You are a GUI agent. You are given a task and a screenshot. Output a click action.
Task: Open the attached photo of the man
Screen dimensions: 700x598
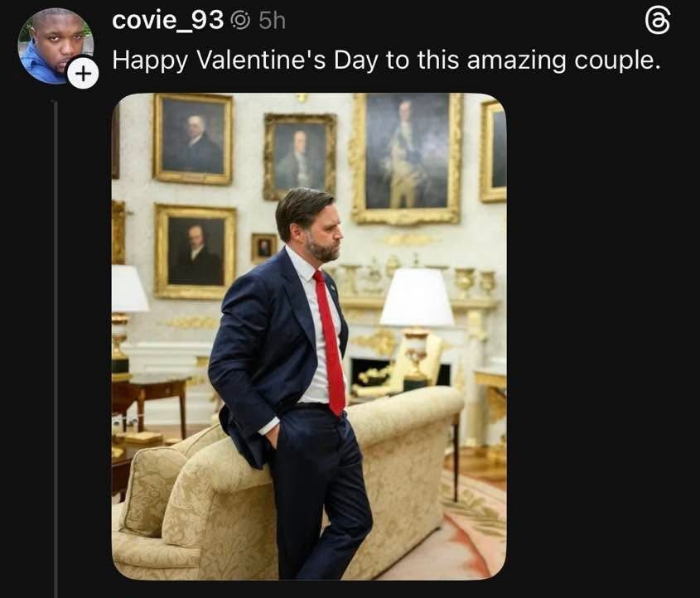point(308,335)
